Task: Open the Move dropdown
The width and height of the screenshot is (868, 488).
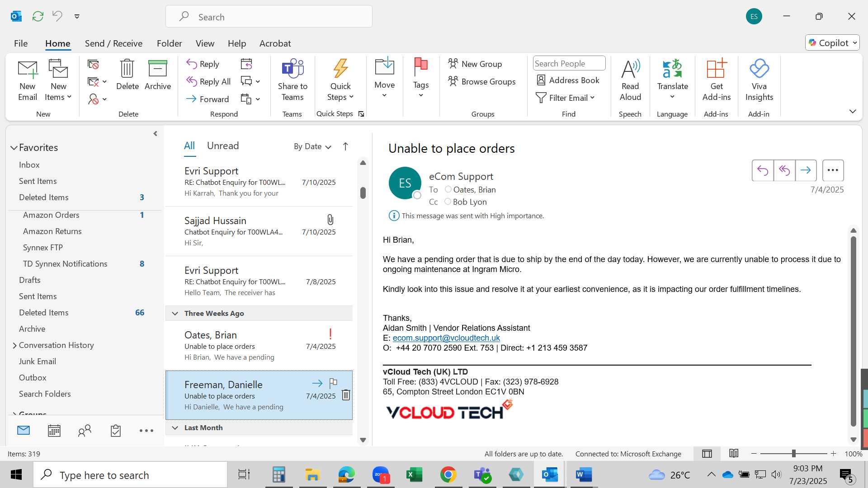Action: (x=384, y=78)
